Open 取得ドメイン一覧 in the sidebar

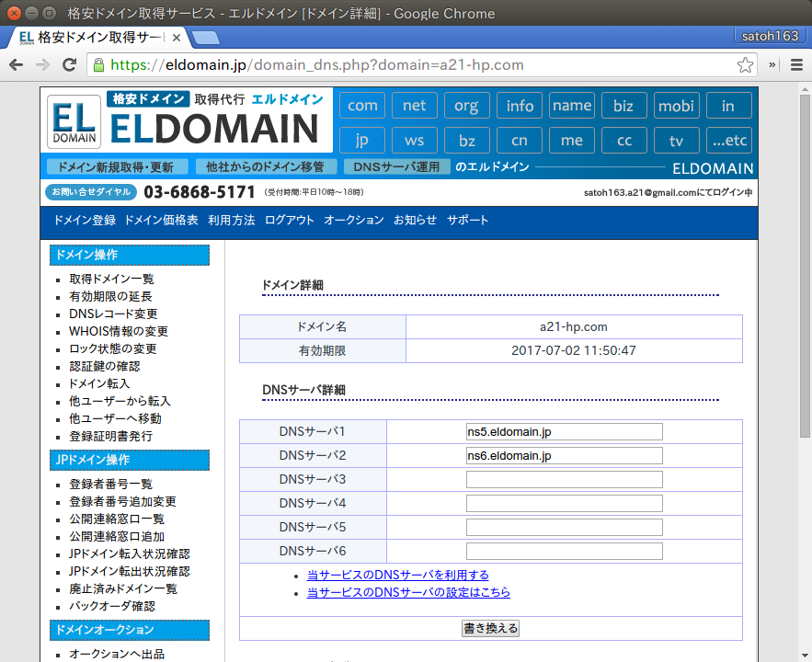(x=112, y=279)
